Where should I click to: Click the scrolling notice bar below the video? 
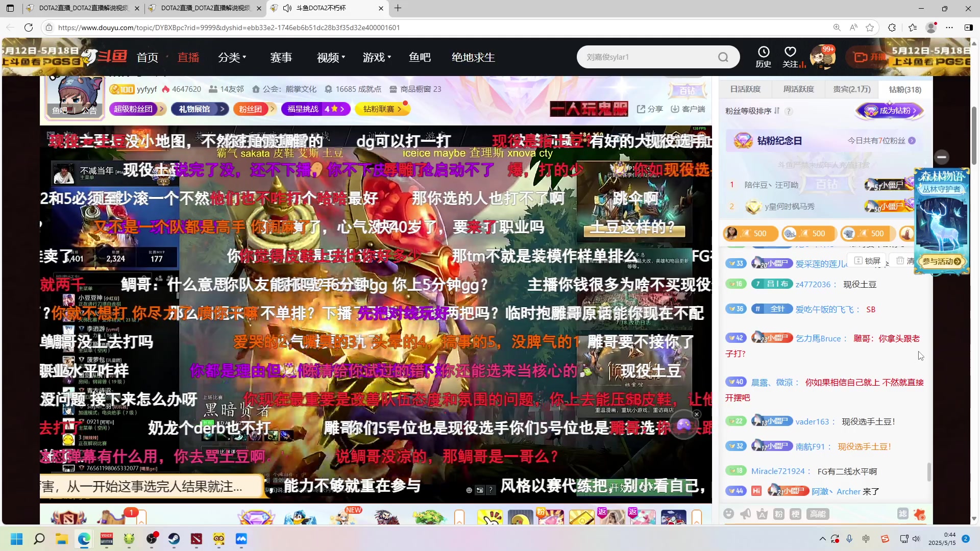click(151, 486)
